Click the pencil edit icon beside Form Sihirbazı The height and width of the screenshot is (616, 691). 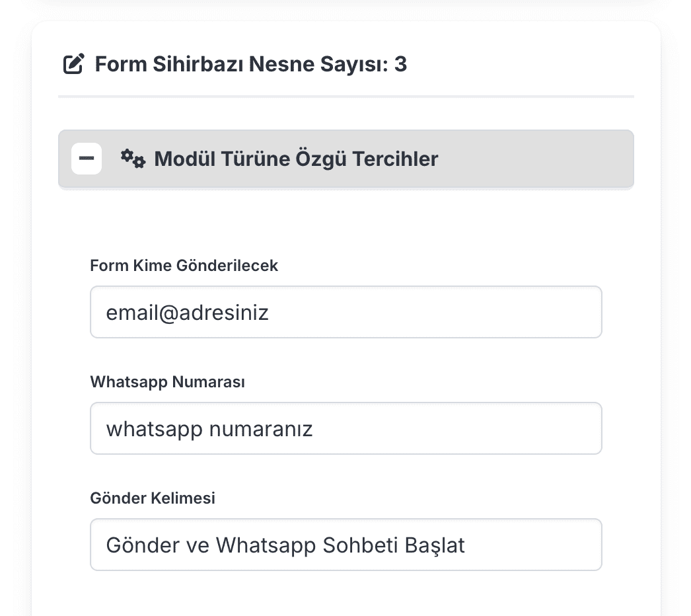coord(73,64)
